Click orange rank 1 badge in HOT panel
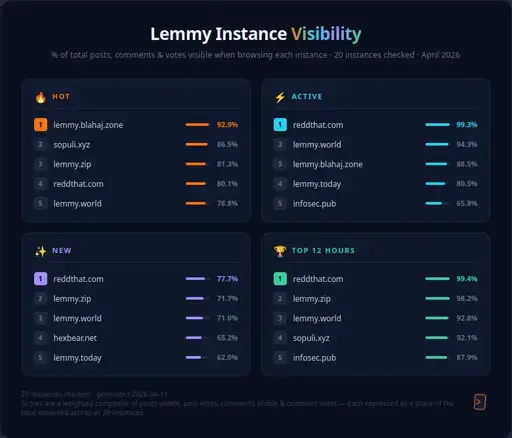The image size is (512, 438). point(40,125)
